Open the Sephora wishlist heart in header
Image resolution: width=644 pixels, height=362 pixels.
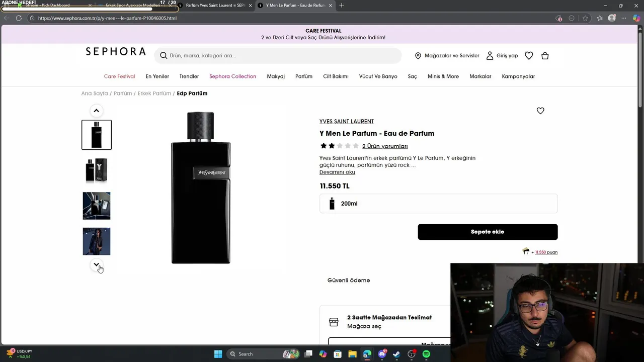point(529,56)
